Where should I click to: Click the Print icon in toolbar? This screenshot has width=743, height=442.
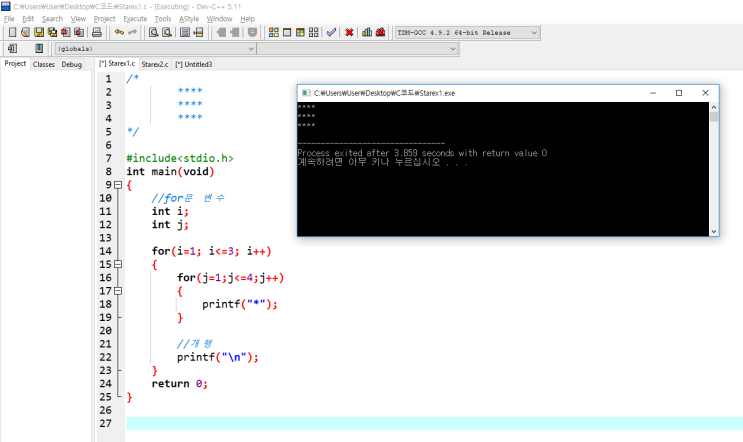[x=97, y=32]
